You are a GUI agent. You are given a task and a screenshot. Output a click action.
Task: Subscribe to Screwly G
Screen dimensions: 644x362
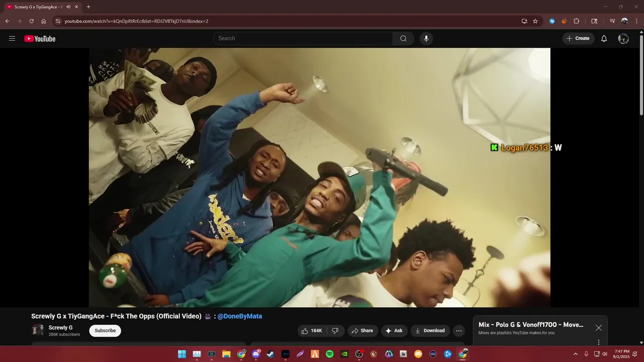click(105, 330)
